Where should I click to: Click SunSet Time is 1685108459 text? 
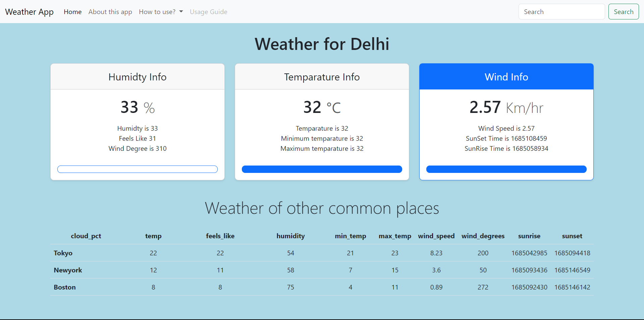point(506,138)
